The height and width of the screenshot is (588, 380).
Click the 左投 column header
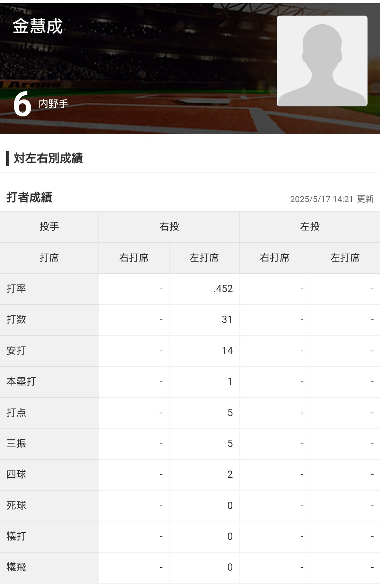310,227
